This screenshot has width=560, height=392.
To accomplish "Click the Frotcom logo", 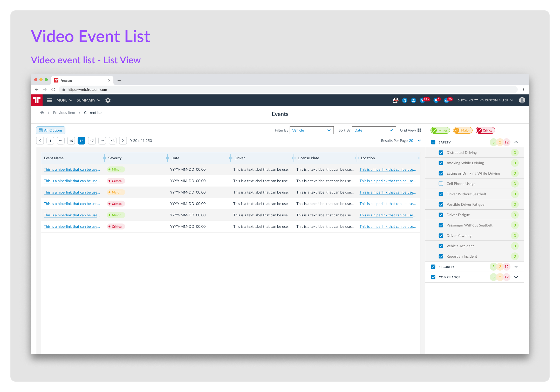I will 37,100.
